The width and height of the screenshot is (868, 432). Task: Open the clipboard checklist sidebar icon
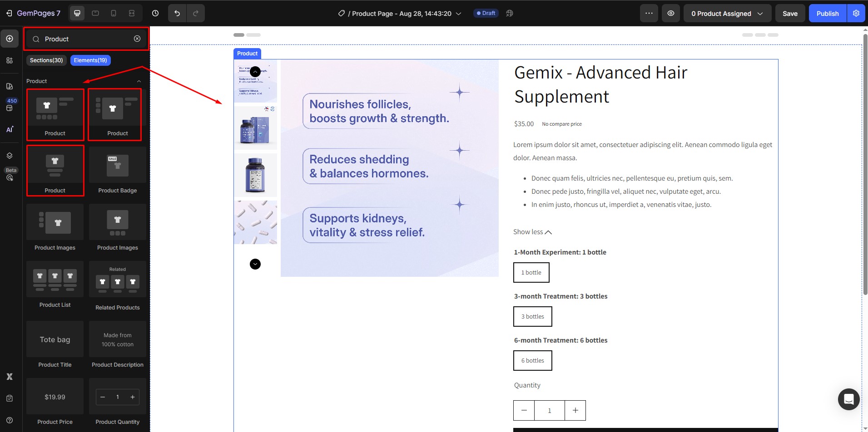click(10, 398)
